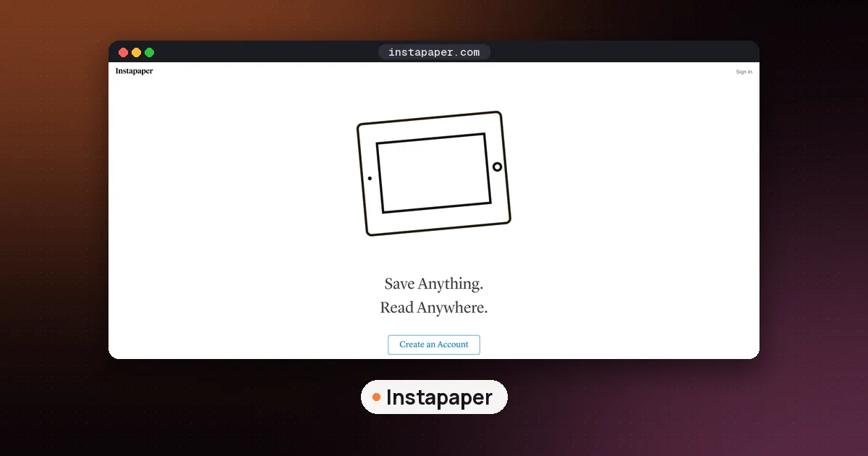
Task: Click the yellow minimize window dot
Action: (x=137, y=52)
